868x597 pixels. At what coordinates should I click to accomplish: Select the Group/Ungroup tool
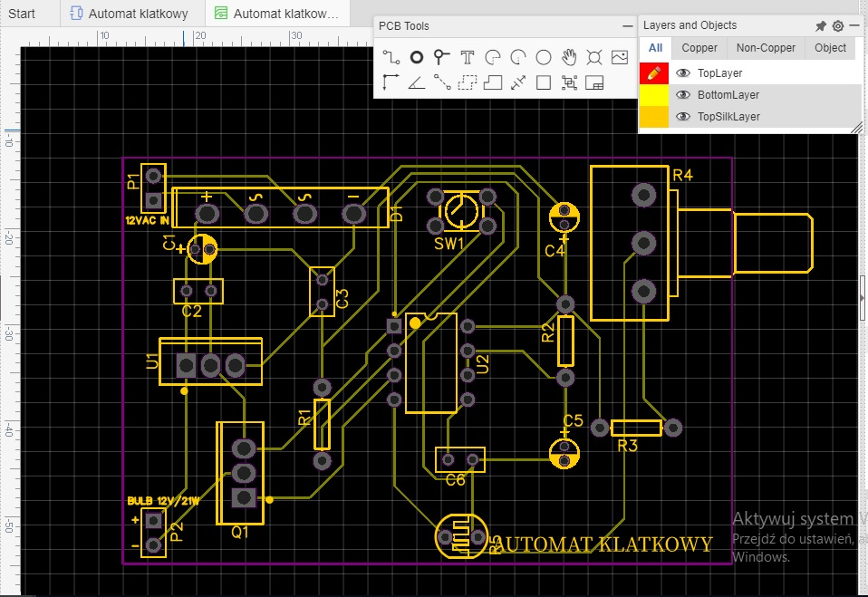[x=569, y=82]
